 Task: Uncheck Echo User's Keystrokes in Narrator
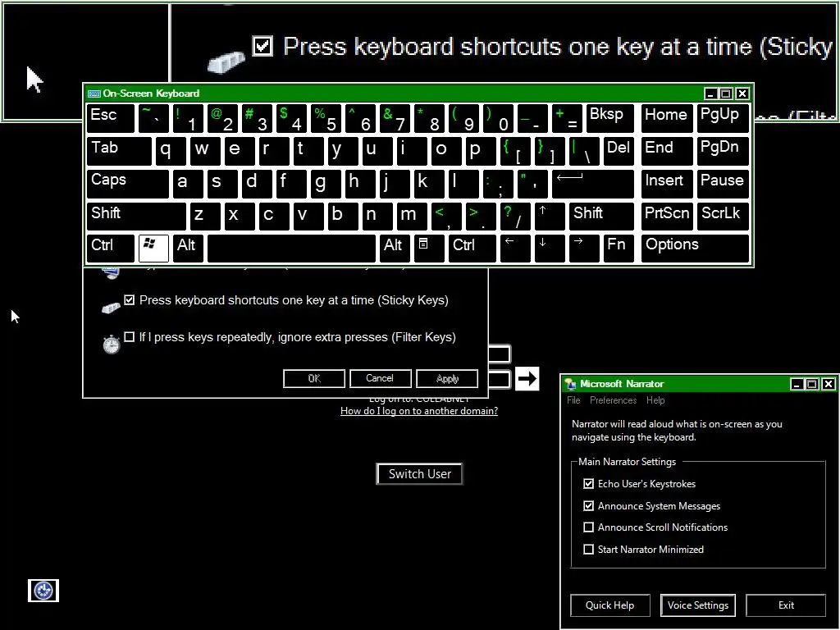tap(588, 484)
